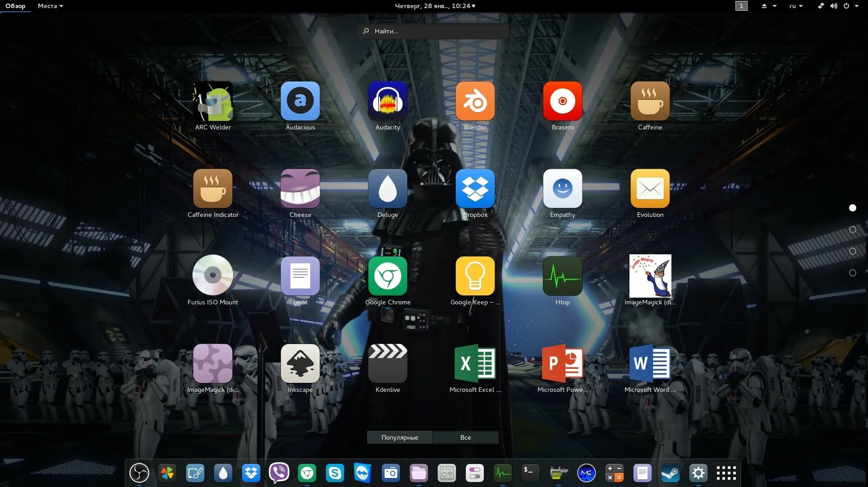Select the Популярные tab
The image size is (868, 487).
coord(400,437)
